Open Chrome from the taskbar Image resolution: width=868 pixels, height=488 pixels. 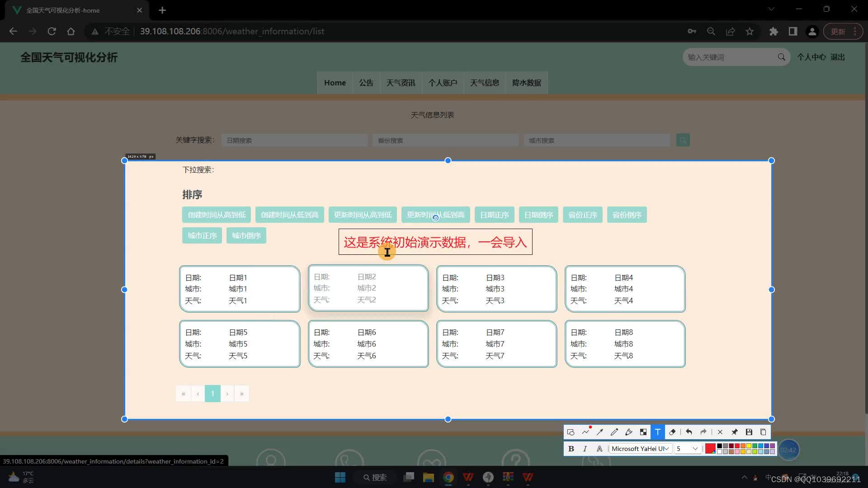(448, 477)
